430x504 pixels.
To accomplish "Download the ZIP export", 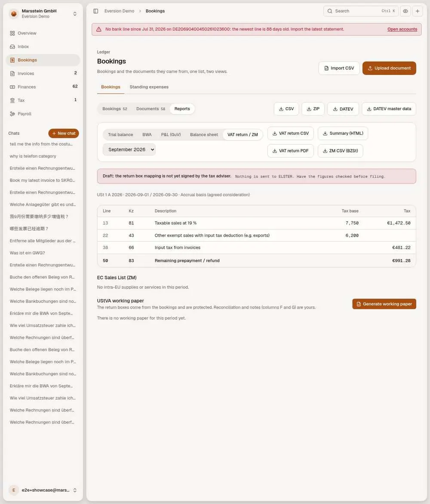I will [313, 109].
